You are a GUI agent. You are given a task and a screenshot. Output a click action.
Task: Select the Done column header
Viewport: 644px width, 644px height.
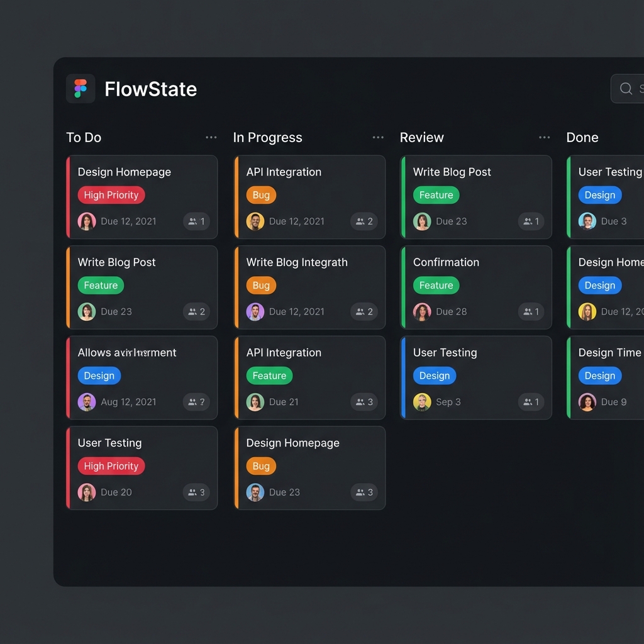pos(582,138)
